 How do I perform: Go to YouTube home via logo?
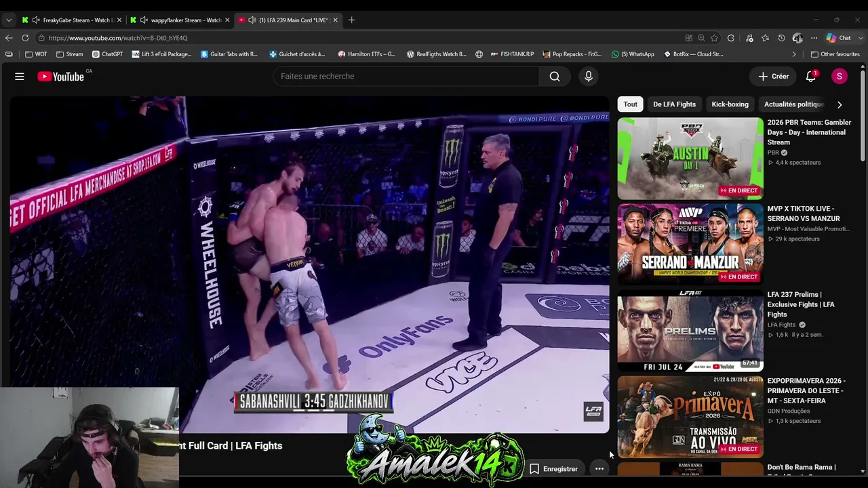coord(60,77)
